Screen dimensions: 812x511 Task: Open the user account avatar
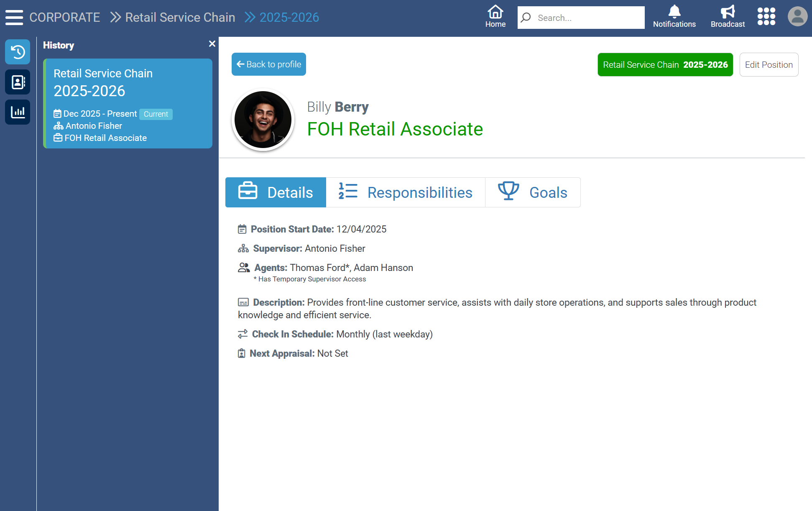797,17
